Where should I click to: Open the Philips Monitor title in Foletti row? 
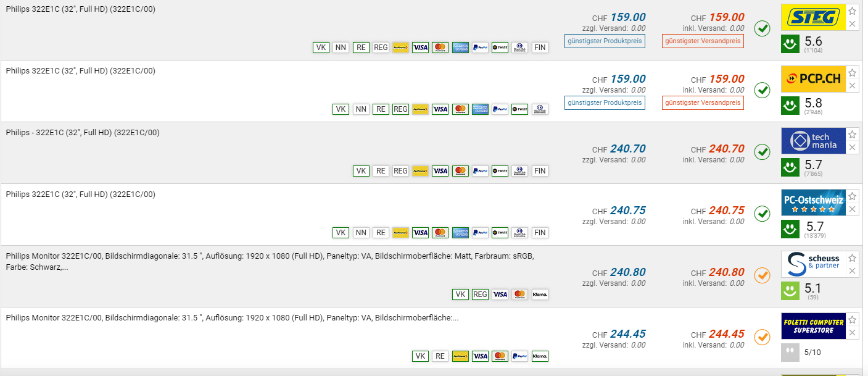tap(232, 318)
